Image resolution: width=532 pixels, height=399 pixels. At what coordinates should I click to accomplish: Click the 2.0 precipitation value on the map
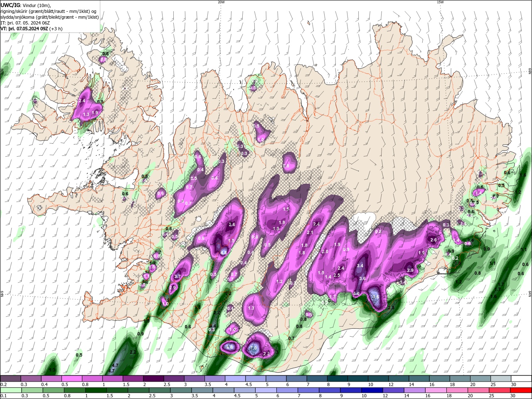(325, 252)
